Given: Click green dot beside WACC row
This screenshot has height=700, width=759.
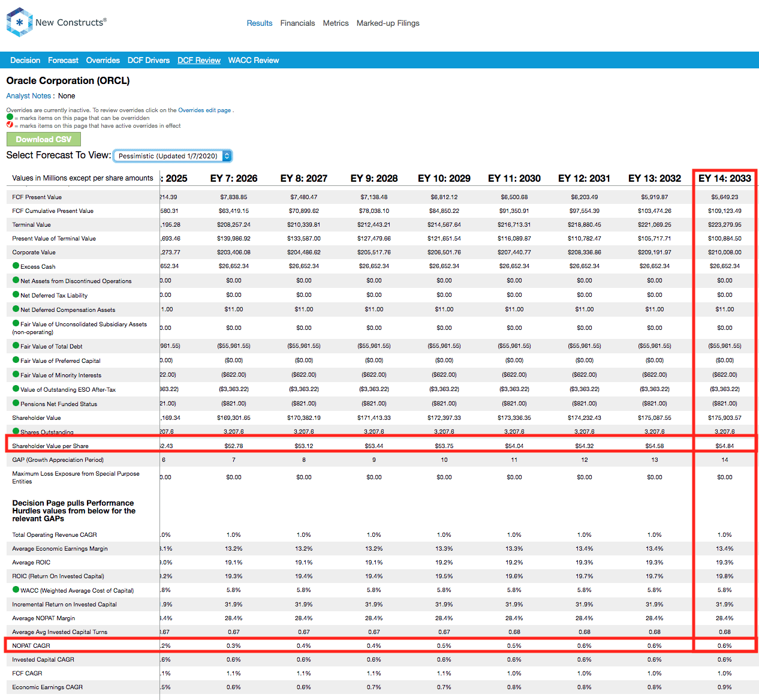Looking at the screenshot, I should 16,589.
